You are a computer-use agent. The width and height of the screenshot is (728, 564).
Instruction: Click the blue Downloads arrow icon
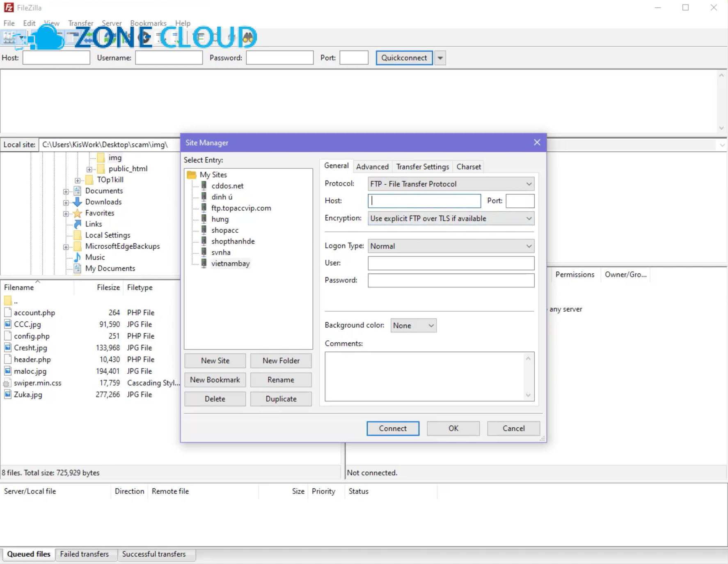pos(78,202)
